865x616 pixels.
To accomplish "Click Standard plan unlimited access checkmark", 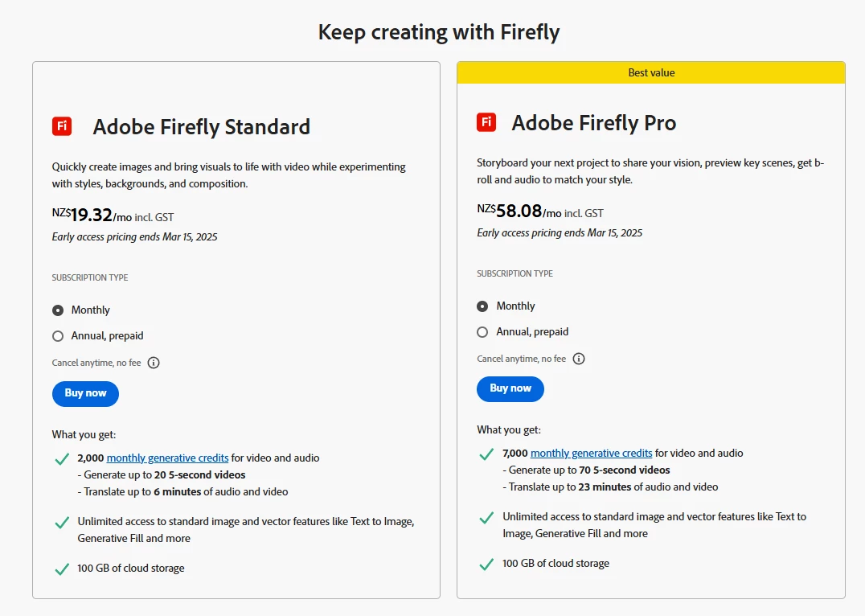I will click(62, 523).
